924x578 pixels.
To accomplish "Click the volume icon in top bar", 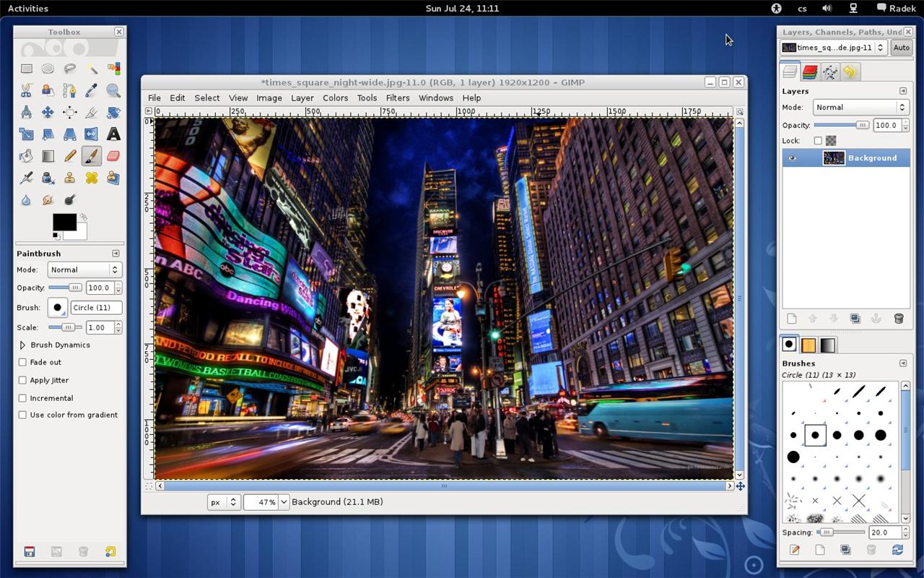I will coord(827,9).
